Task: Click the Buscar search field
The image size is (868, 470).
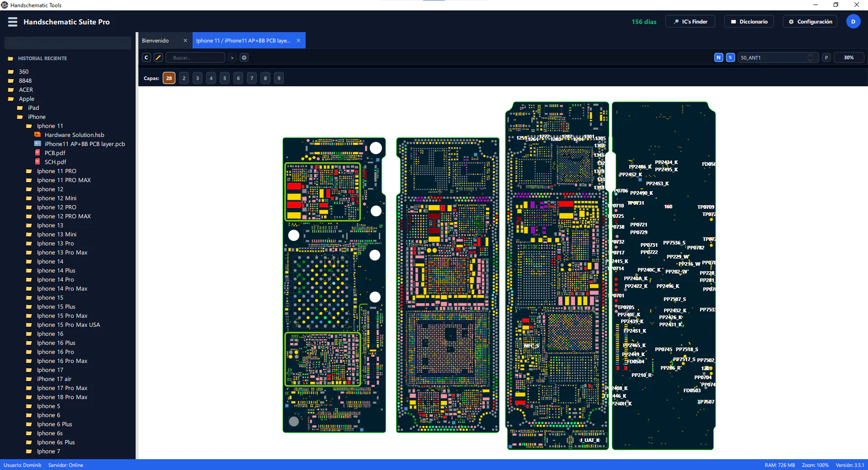Action: (x=195, y=57)
